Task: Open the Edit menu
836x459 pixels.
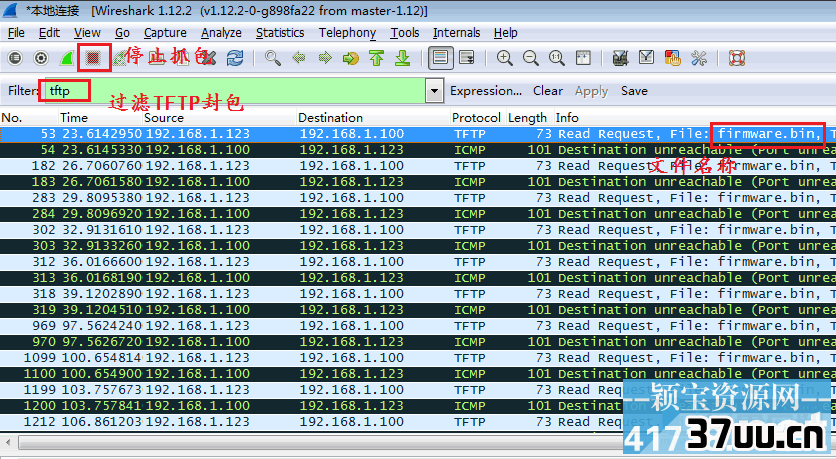Action: pos(49,33)
